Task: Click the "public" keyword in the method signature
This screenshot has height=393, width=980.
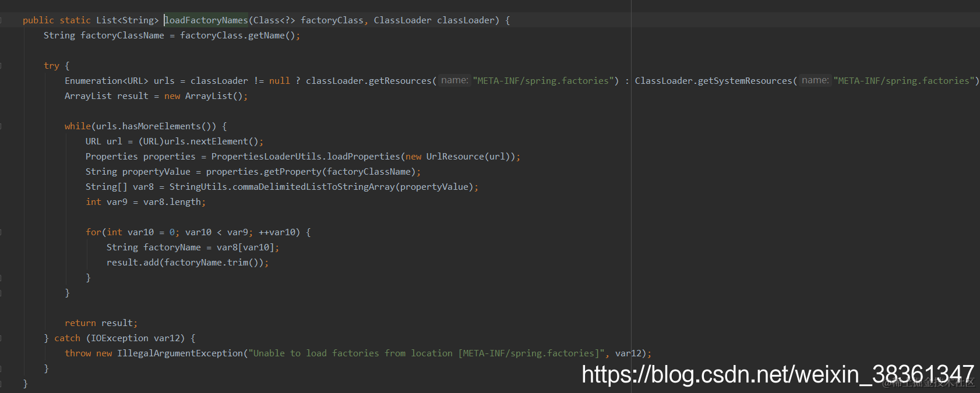Action: coord(38,20)
